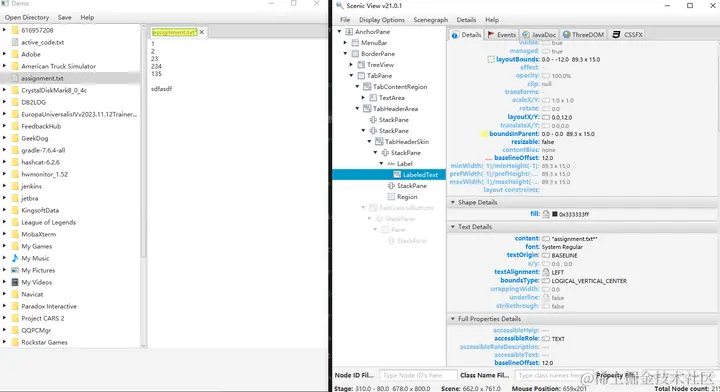This screenshot has height=392, width=720.
Task: Select assignment.txt in the file tree
Action: 70,78
